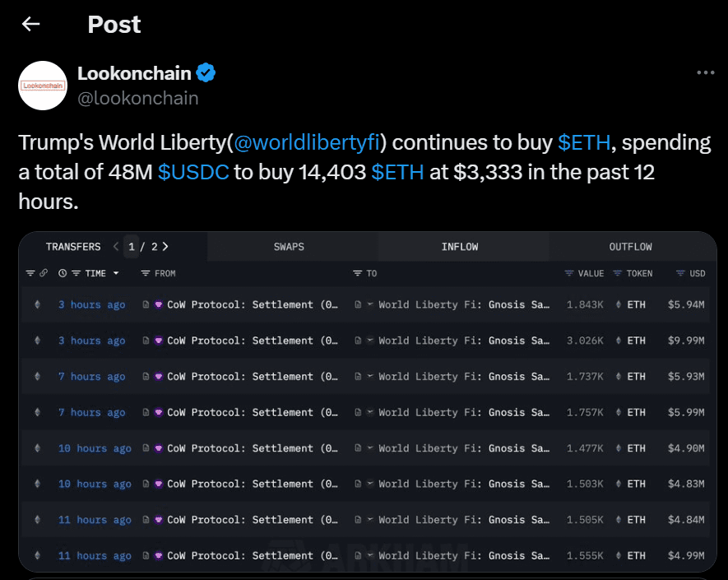Switch to the INFLOW tab
728x580 pixels.
pyautogui.click(x=460, y=246)
